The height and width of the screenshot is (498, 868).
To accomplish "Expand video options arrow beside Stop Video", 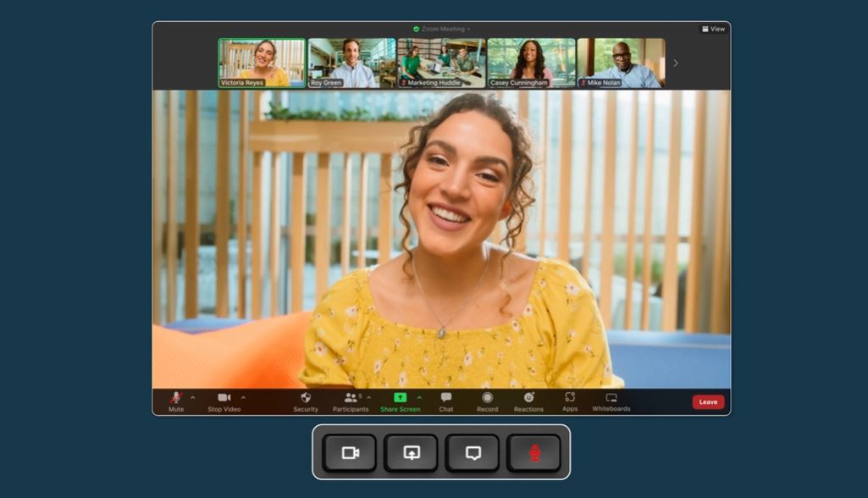I will coord(243,397).
